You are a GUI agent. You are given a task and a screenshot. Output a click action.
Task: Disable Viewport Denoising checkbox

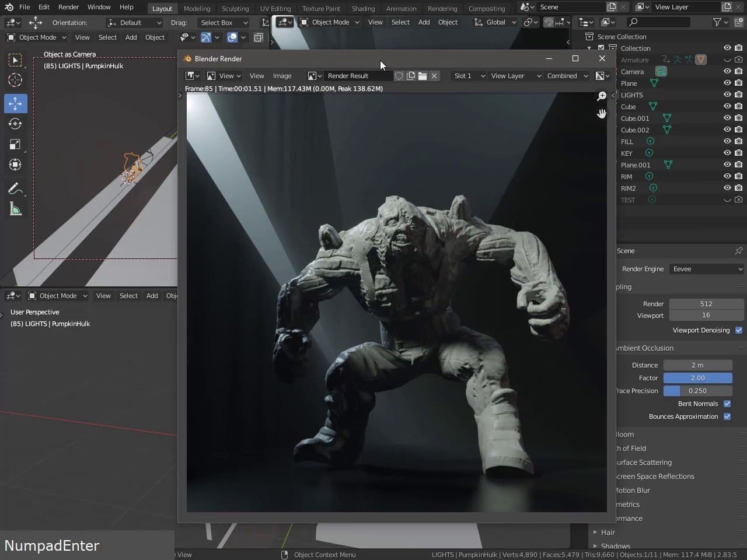(739, 330)
